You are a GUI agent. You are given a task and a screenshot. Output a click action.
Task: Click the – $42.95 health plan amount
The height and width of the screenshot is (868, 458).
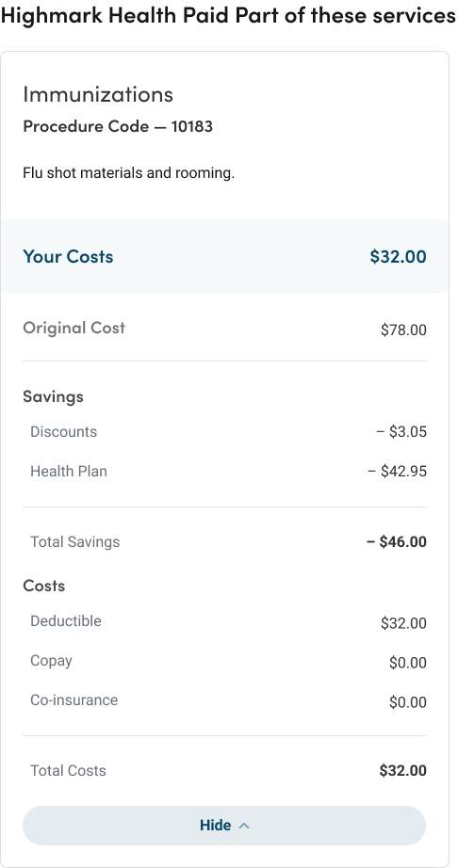point(397,471)
